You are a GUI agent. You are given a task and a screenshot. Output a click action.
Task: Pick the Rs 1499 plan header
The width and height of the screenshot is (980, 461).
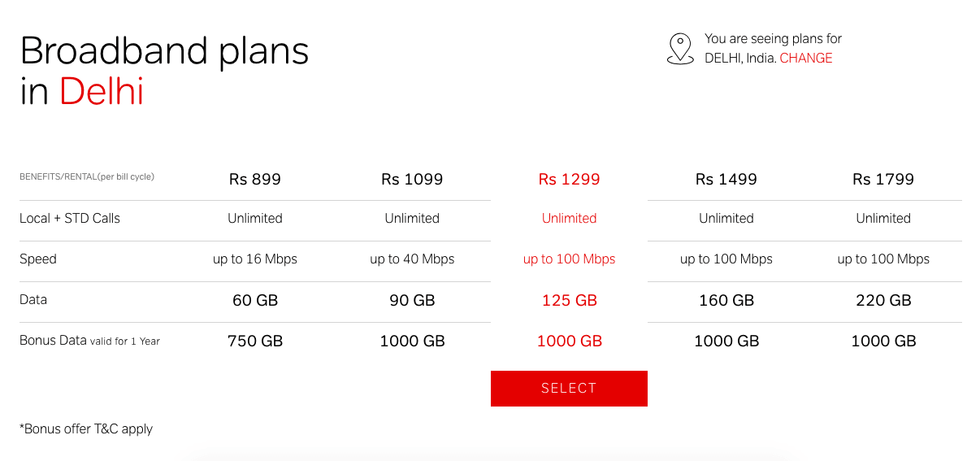point(726,180)
